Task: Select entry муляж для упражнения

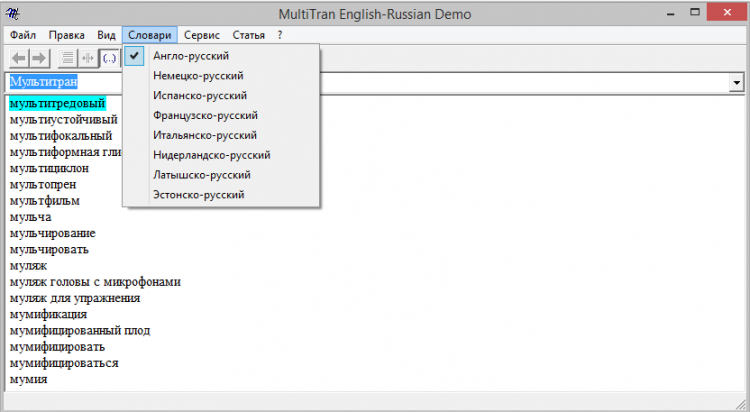Action: pyautogui.click(x=75, y=299)
